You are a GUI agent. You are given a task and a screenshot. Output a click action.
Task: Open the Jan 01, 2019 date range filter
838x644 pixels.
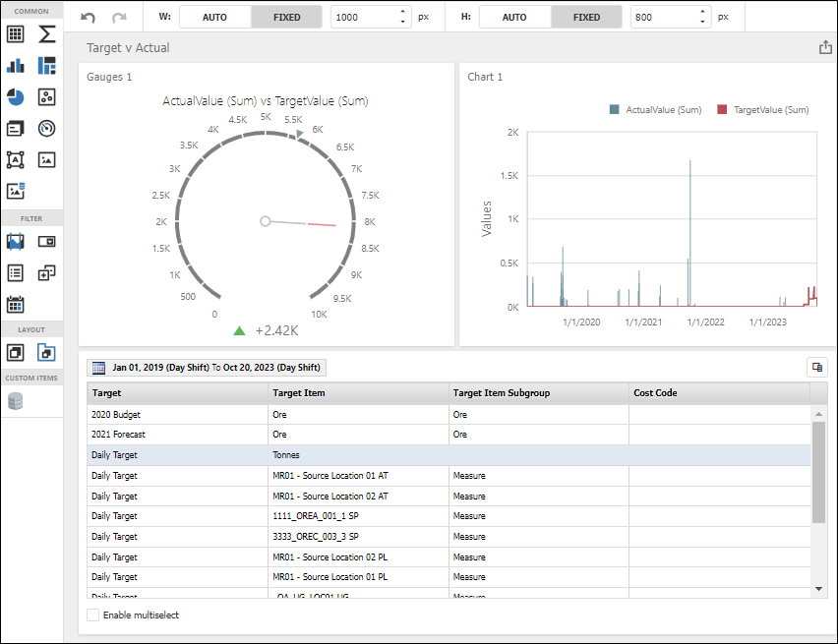coord(207,368)
